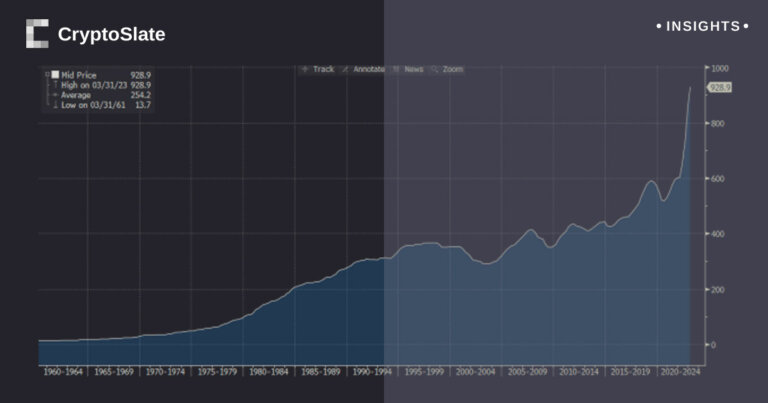Select the 1990-1994 x-axis label
This screenshot has height=403, width=768.
(x=371, y=370)
